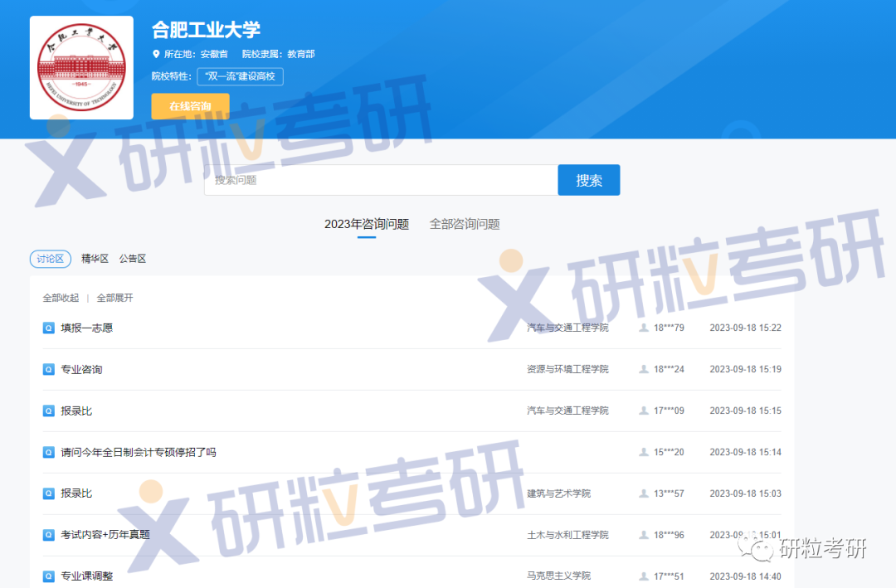
Task: Select the 公告区 section
Action: (x=133, y=259)
